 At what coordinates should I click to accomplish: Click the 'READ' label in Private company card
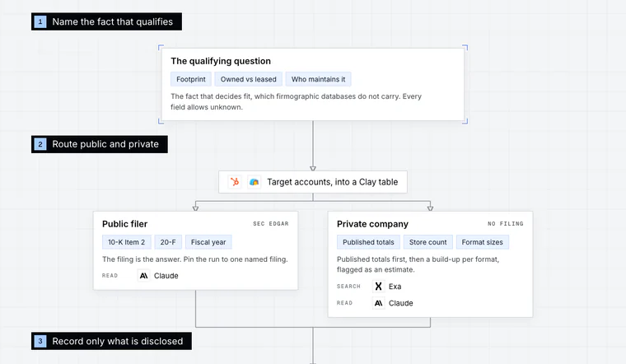pos(344,303)
